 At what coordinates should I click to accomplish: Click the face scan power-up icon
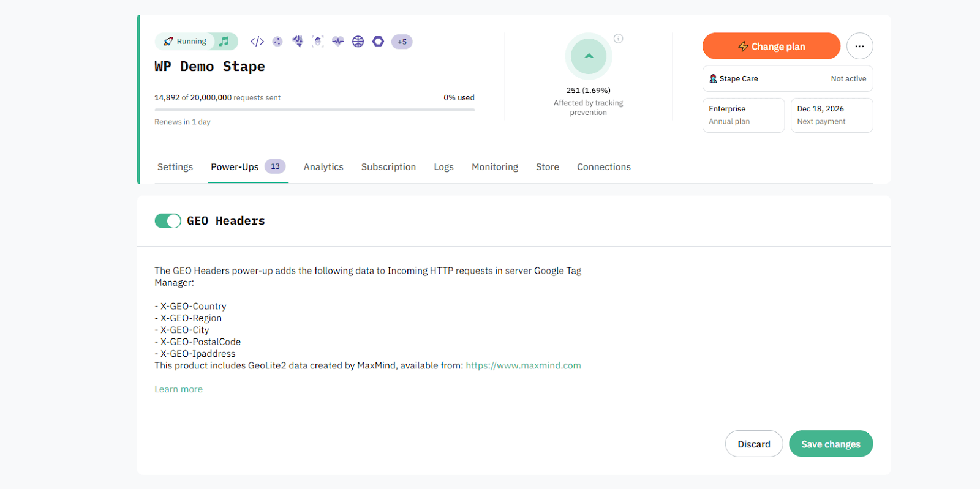(317, 42)
